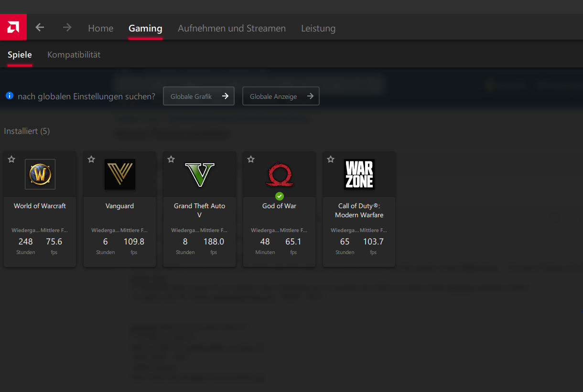The width and height of the screenshot is (583, 392).
Task: Toggle favorite star on Call of Duty
Action: coord(331,159)
